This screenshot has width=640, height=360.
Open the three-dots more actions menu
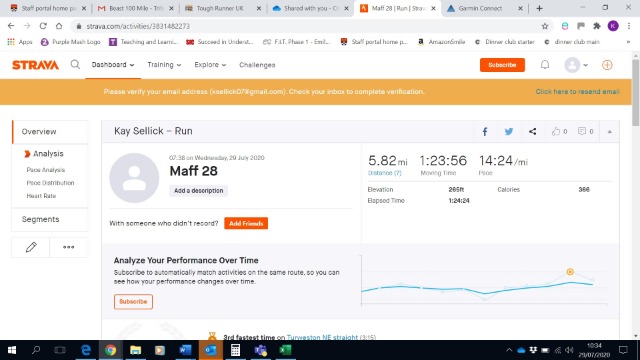point(69,247)
